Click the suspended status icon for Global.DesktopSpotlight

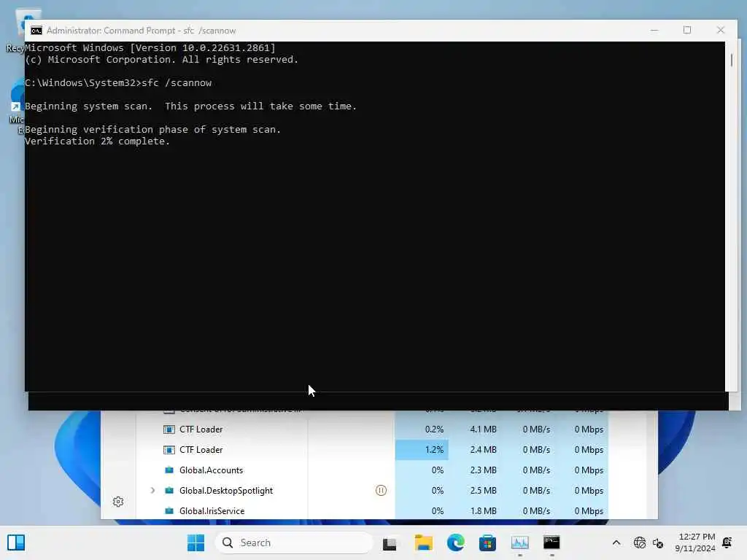381,491
